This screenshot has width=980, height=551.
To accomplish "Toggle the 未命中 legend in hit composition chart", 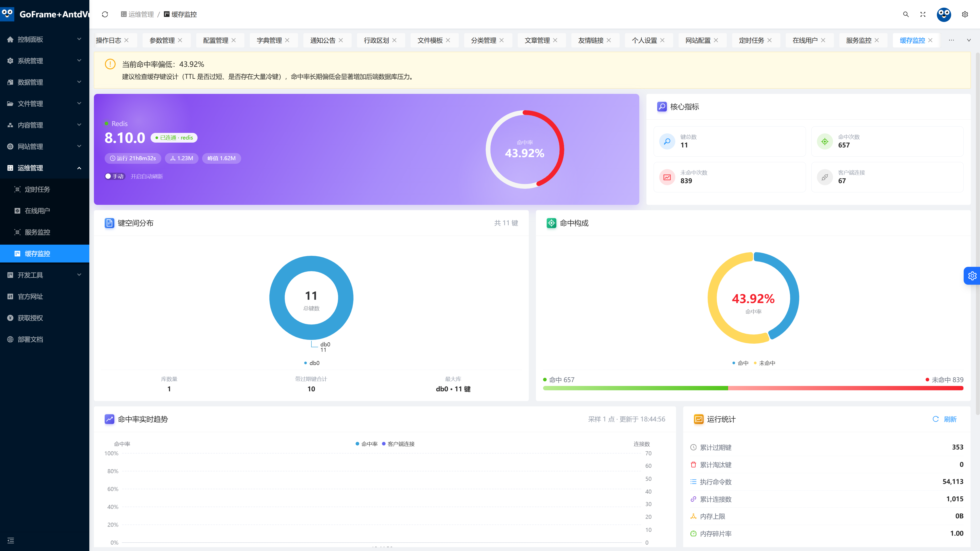I will pos(764,363).
